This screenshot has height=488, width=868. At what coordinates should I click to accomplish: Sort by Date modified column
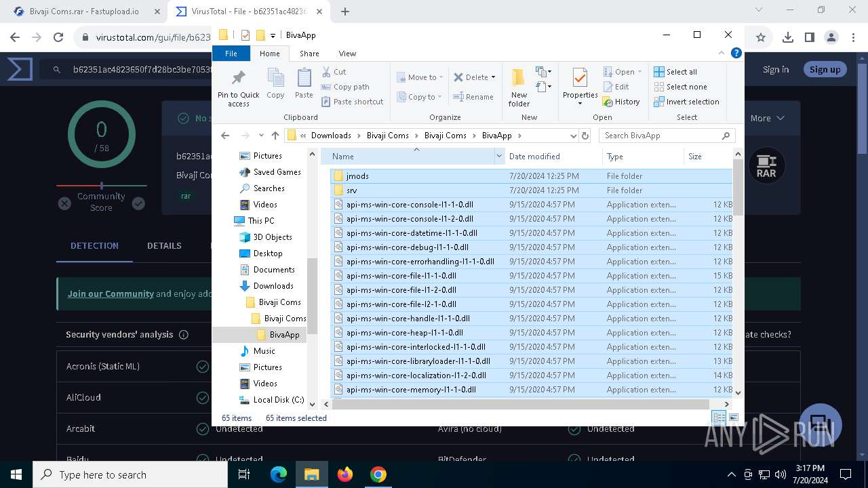(553, 157)
